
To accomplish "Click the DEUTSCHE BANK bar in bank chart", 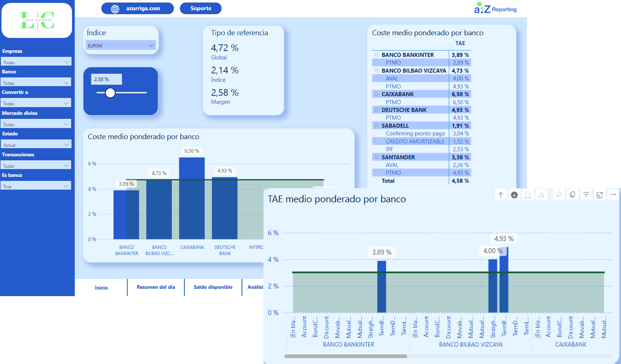I will (x=224, y=208).
